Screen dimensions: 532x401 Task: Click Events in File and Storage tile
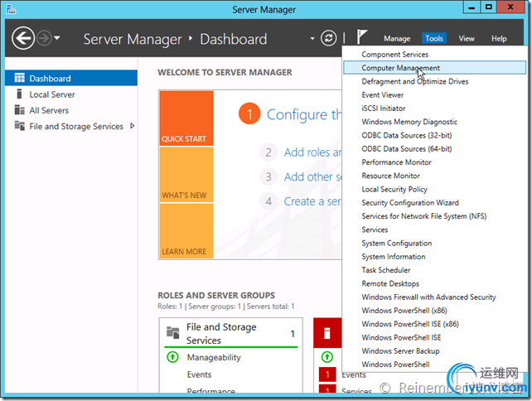199,374
